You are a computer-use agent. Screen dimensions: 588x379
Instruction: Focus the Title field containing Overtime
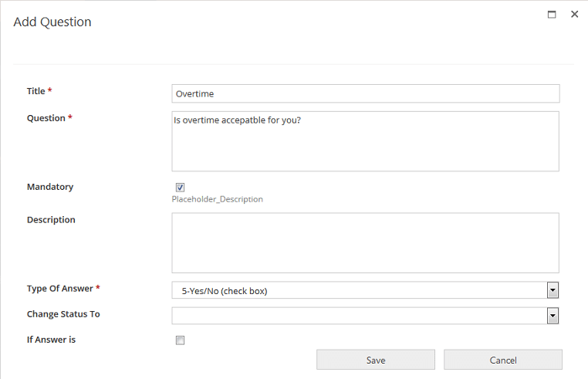coord(366,93)
